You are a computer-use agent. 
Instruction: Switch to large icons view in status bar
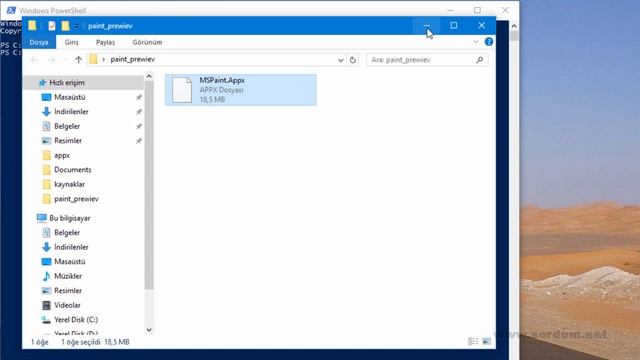coord(486,341)
